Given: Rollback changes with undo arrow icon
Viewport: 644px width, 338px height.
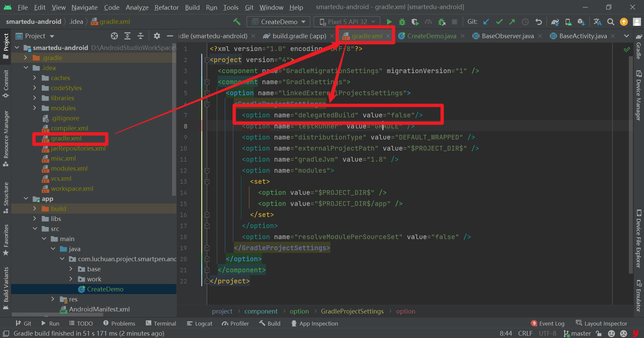Looking at the screenshot, I should click(538, 22).
